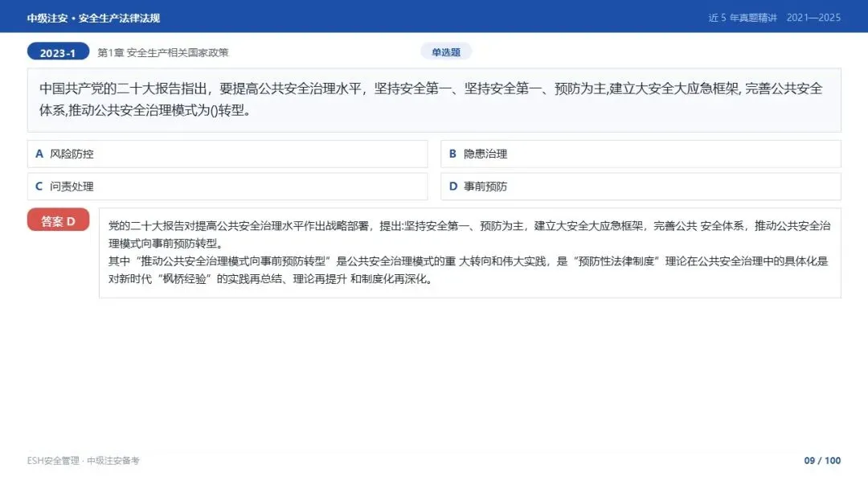Select answer option C 问责处理

click(x=227, y=187)
